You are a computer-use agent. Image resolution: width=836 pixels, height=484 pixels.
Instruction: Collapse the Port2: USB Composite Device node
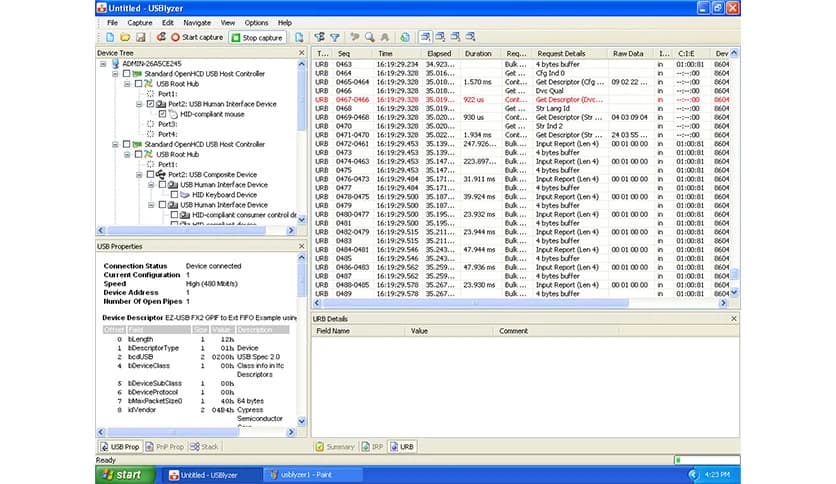click(138, 174)
